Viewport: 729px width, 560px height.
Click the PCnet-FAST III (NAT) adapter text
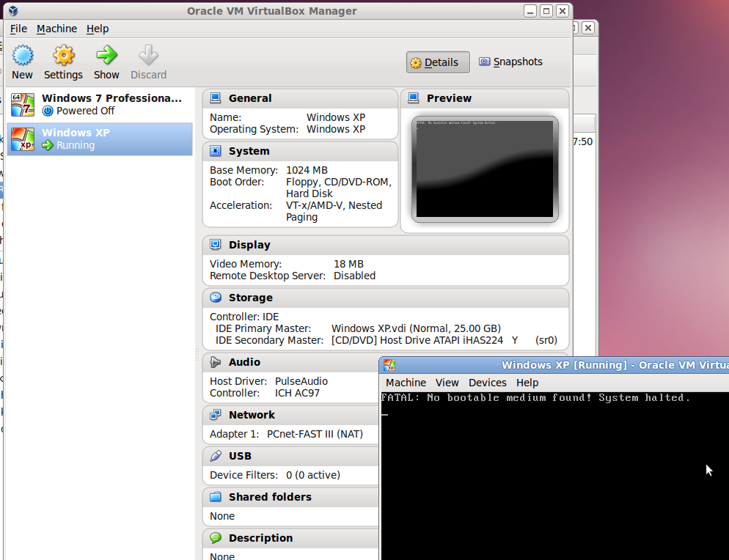point(315,434)
